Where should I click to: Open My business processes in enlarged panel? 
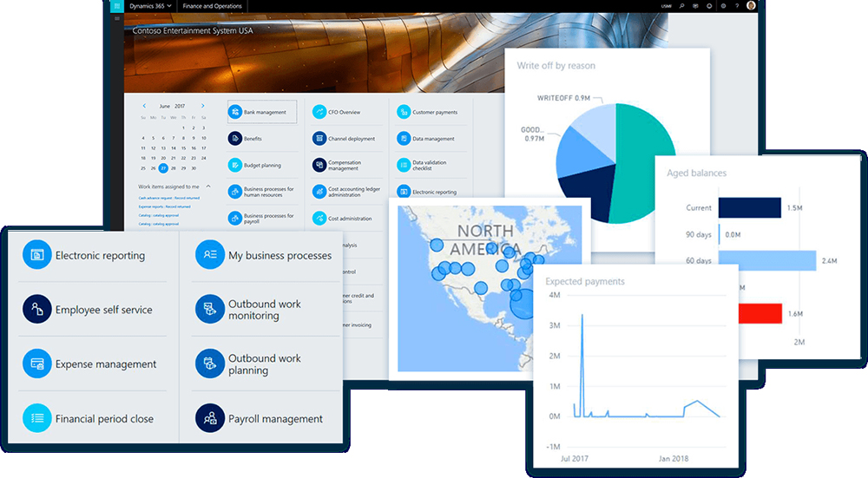(x=266, y=255)
